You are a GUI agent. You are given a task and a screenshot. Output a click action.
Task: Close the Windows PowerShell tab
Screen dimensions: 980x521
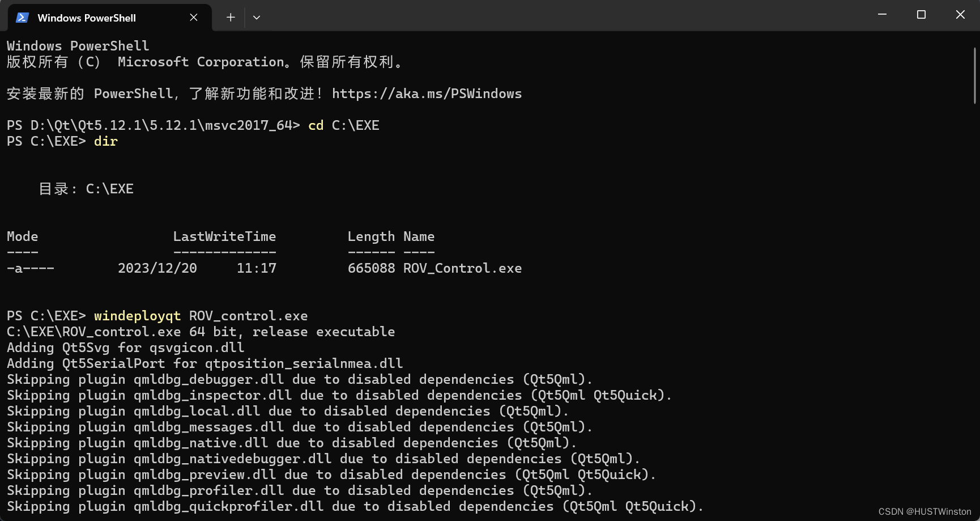pyautogui.click(x=193, y=18)
